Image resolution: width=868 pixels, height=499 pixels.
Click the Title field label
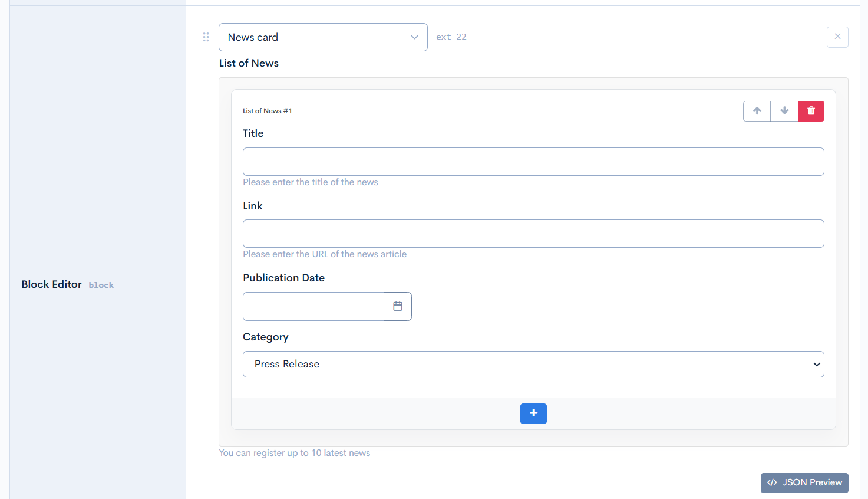253,133
